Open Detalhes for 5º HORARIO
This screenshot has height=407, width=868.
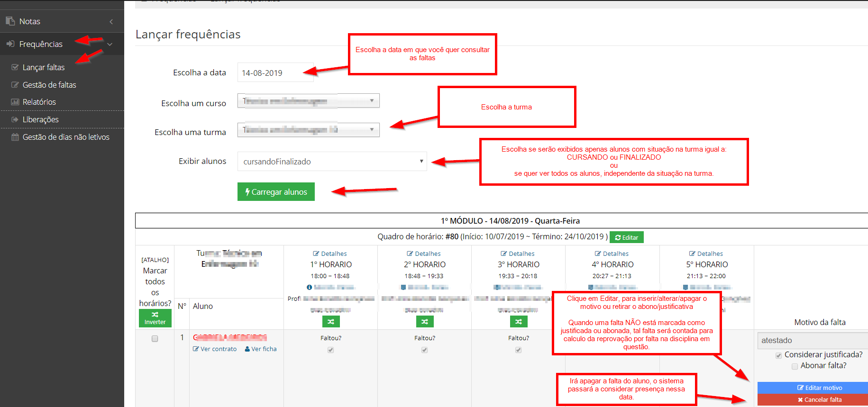click(x=706, y=253)
